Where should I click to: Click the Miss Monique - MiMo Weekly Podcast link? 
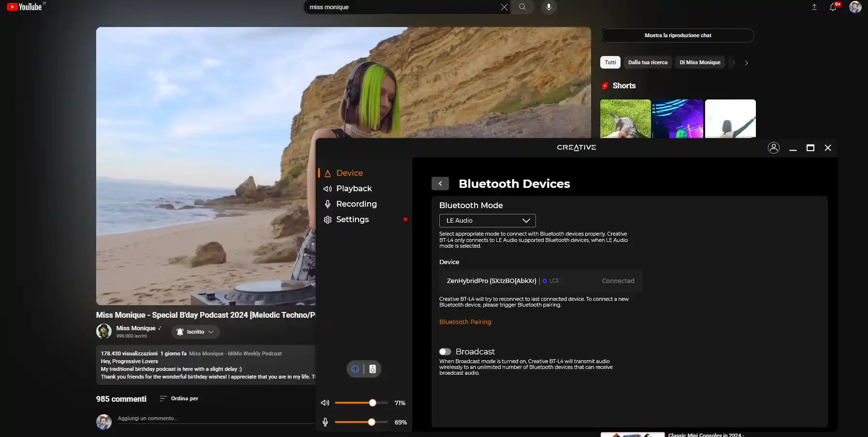pyautogui.click(x=235, y=353)
